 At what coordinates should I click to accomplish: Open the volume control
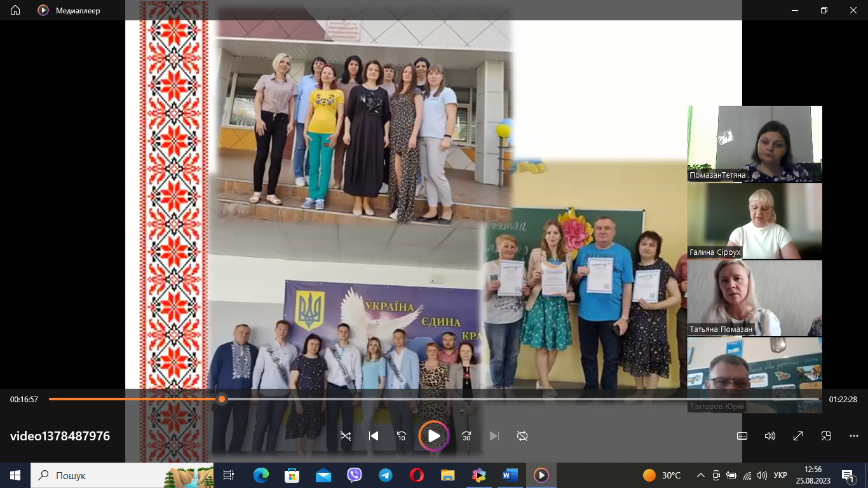pos(770,436)
